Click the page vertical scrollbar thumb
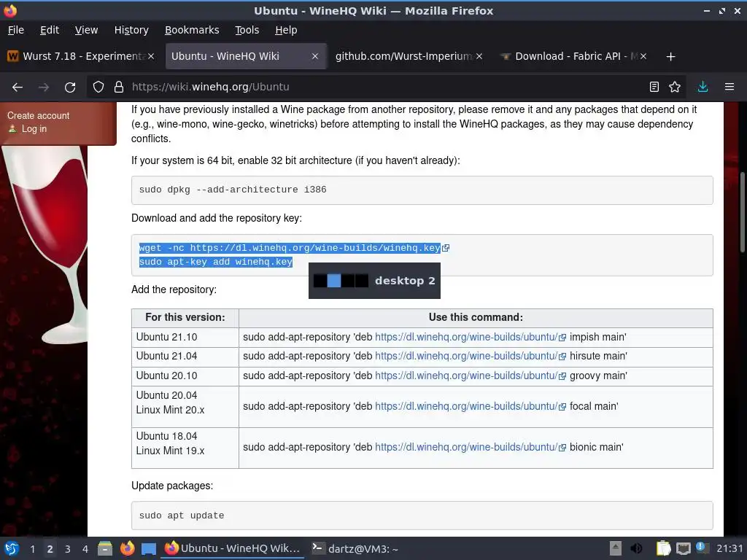This screenshot has height=560, width=747. (x=742, y=212)
